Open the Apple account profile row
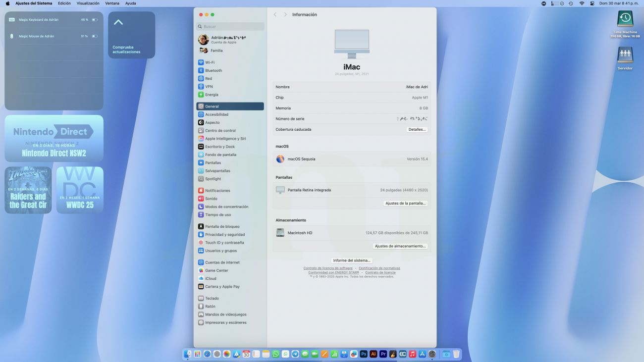This screenshot has height=362, width=644. [x=230, y=40]
